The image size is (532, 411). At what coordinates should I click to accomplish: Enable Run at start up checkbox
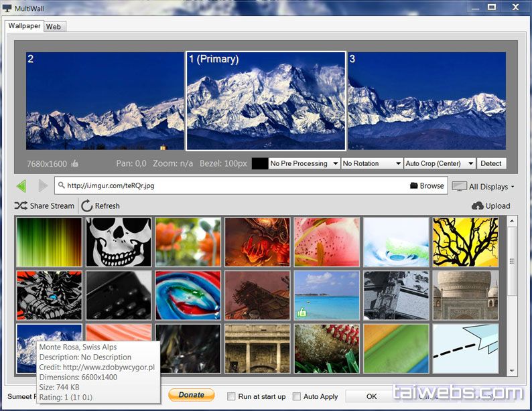[231, 396]
